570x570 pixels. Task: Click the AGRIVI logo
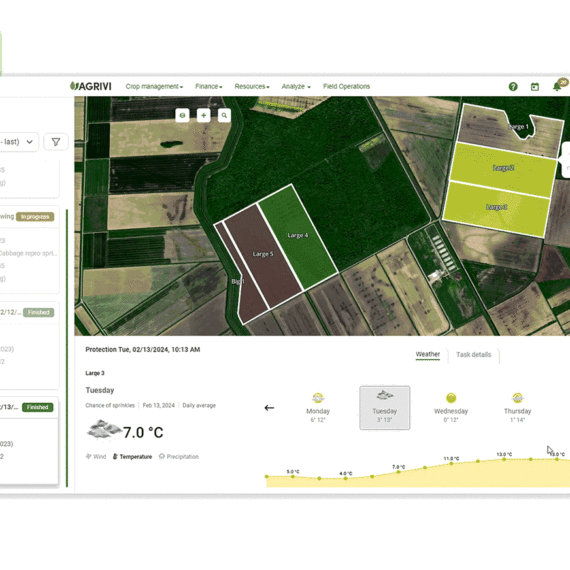point(91,86)
